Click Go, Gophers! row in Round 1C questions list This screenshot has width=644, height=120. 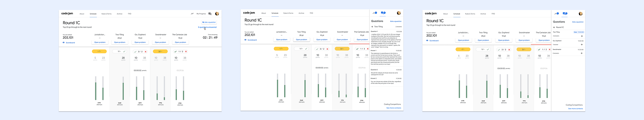pos(568,43)
